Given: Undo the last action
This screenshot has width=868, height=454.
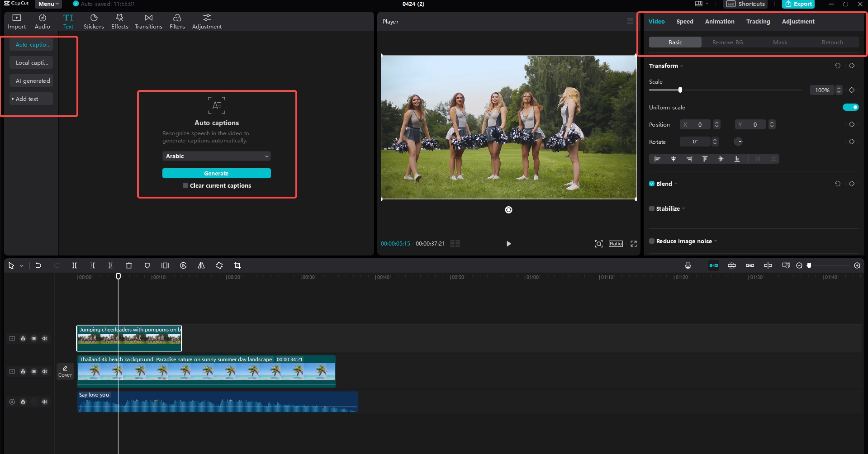Looking at the screenshot, I should (x=38, y=265).
